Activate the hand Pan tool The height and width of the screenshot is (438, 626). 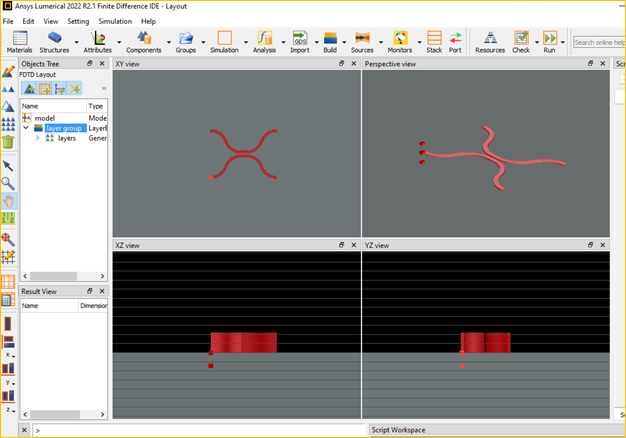pos(8,201)
